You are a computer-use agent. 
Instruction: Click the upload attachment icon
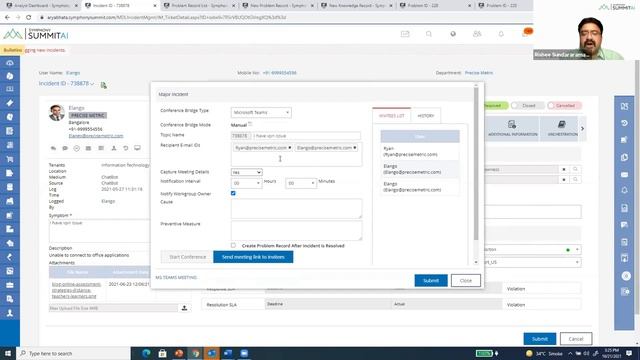184,308
